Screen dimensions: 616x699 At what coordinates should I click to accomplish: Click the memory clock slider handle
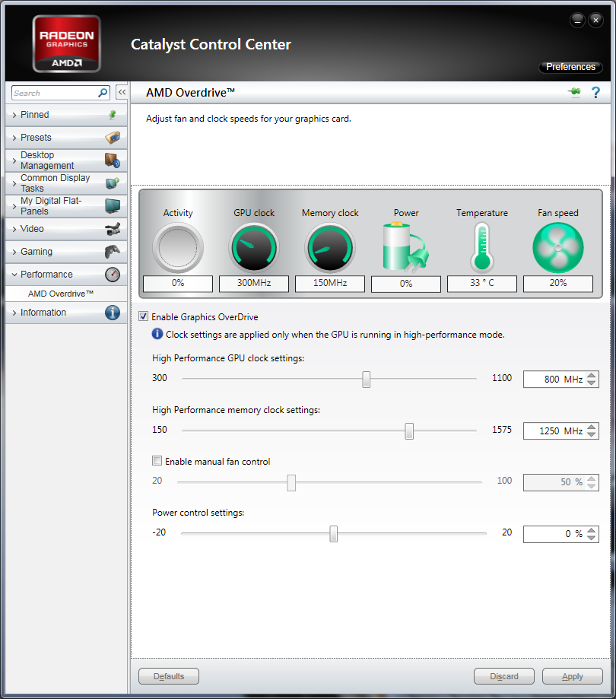pos(409,431)
